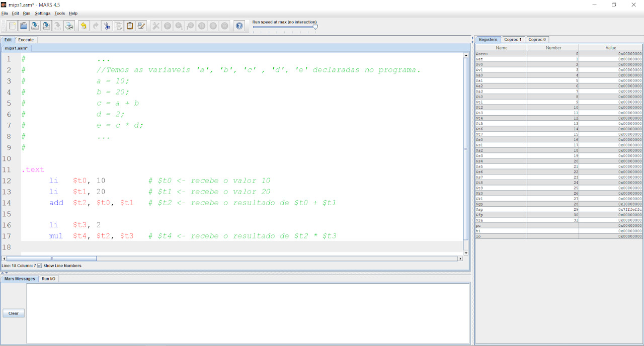This screenshot has width=644, height=346.
Task: Switch to the Execute tab
Action: click(26, 40)
